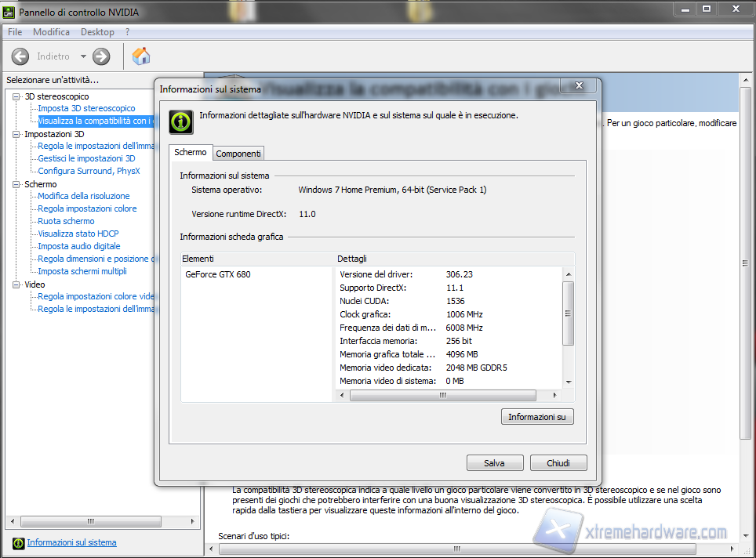Click the green NVIDIA info icon in dialog
This screenshot has width=756, height=558.
[181, 121]
